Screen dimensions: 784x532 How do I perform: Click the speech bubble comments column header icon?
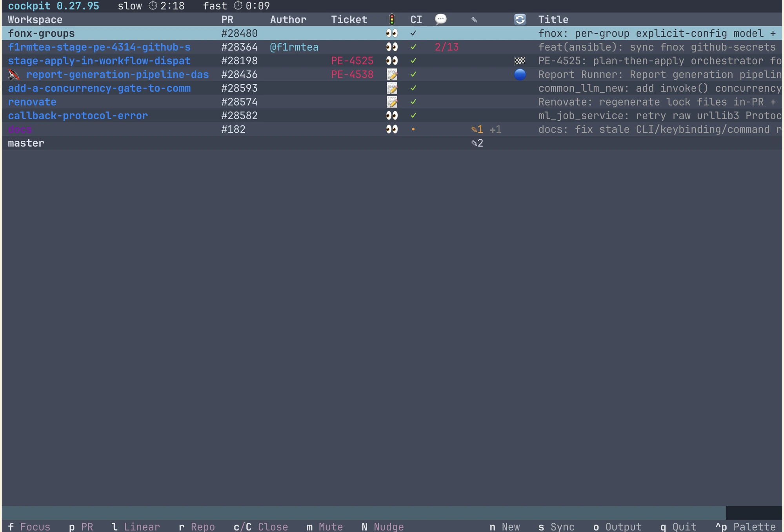440,19
